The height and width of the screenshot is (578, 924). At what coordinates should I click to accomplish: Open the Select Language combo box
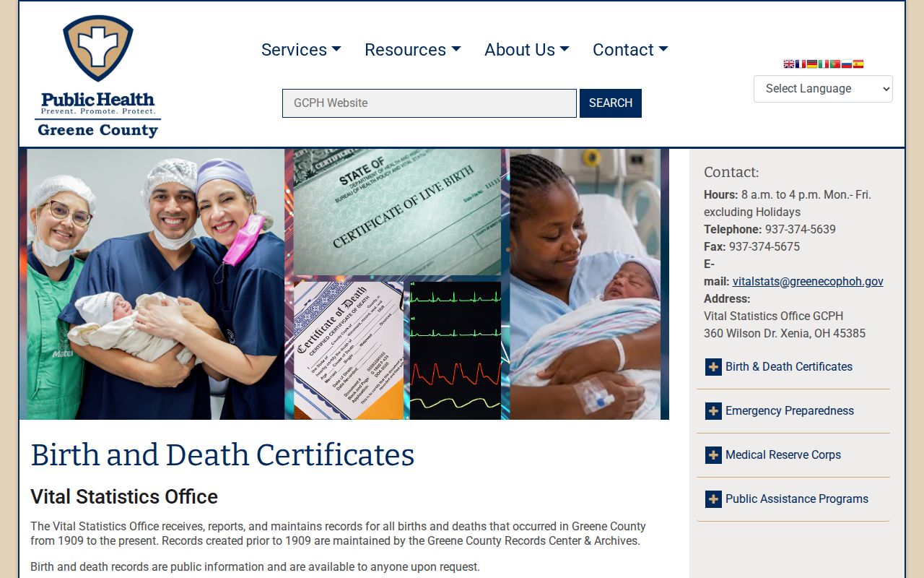pyautogui.click(x=823, y=89)
